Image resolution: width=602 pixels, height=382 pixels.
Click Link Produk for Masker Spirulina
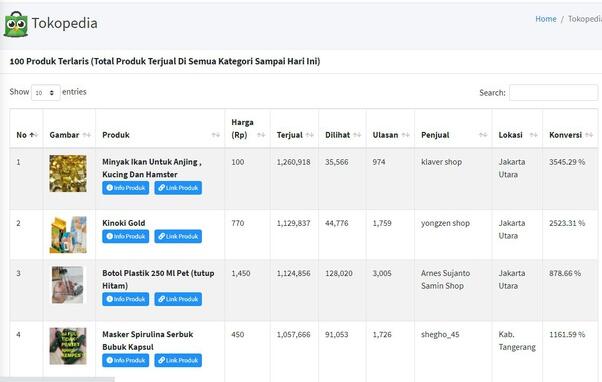pyautogui.click(x=178, y=360)
